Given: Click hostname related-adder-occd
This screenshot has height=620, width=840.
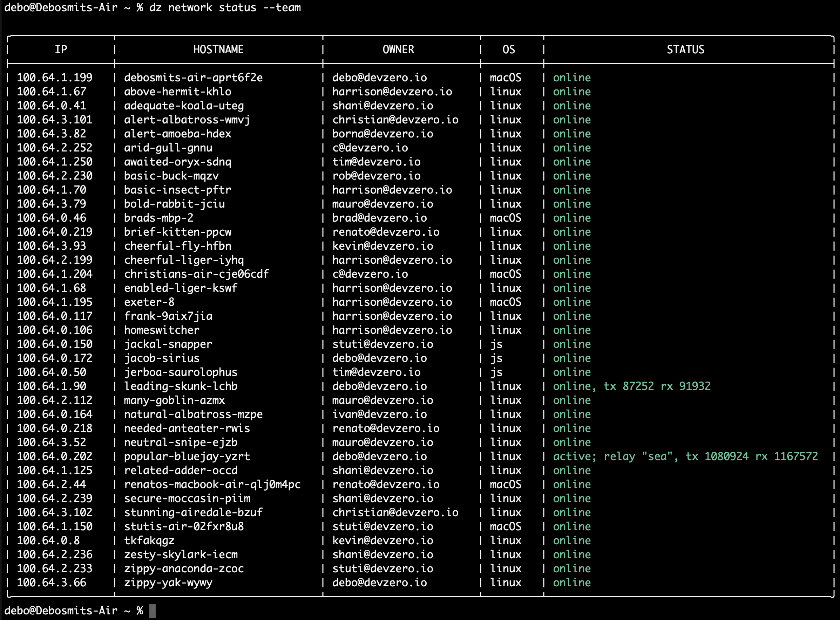Looking at the screenshot, I should 181,470.
